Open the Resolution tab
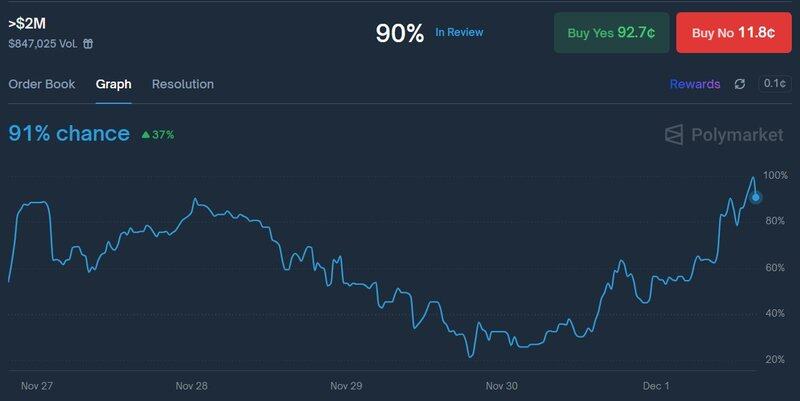 (183, 84)
